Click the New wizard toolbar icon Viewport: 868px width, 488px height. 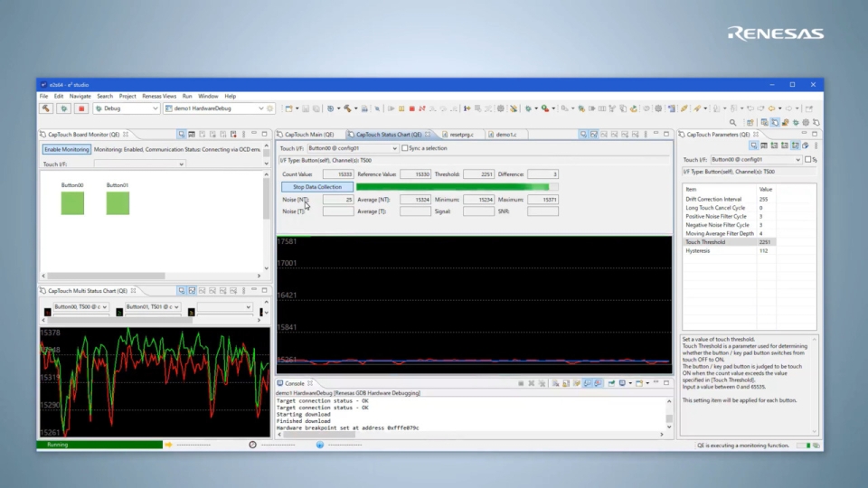(288, 108)
